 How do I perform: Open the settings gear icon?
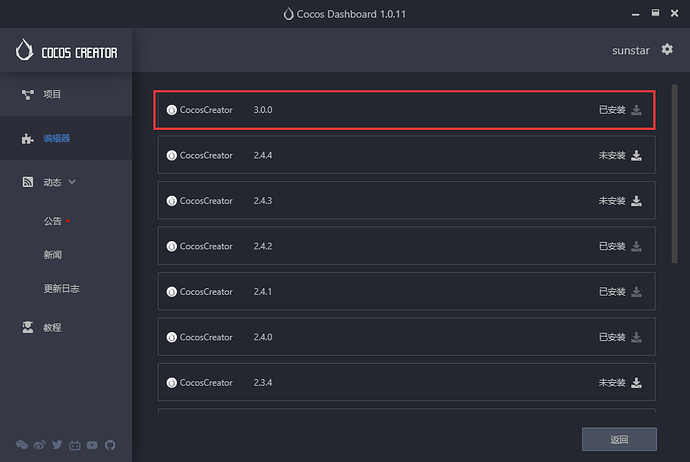coord(667,49)
